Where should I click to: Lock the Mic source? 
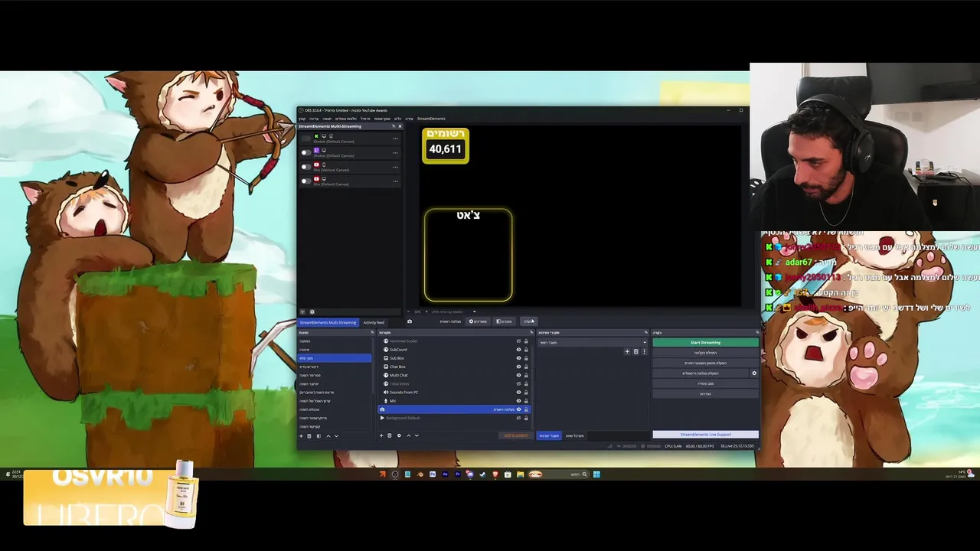click(x=526, y=401)
